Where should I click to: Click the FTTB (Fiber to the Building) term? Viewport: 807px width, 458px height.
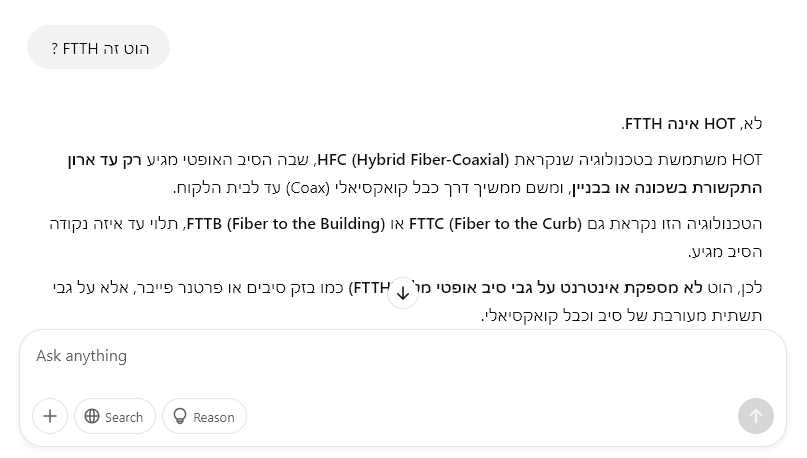[x=286, y=224]
